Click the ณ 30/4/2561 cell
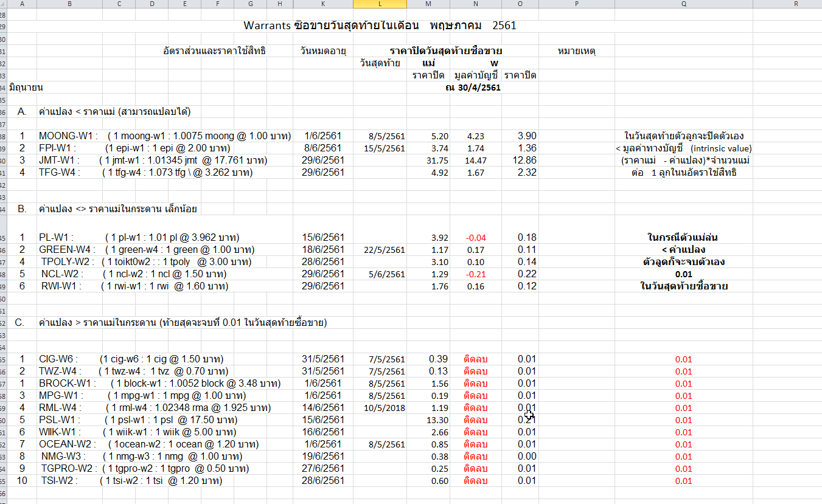Image resolution: width=822 pixels, height=504 pixels. click(473, 88)
